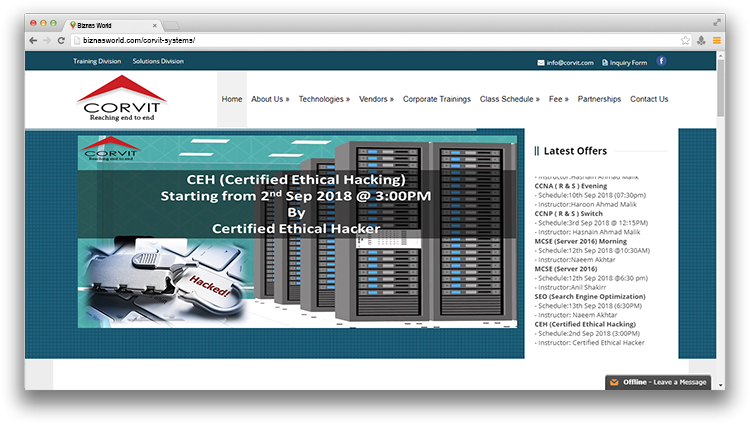Click the browser forward arrow
This screenshot has height=425, width=750.
47,40
